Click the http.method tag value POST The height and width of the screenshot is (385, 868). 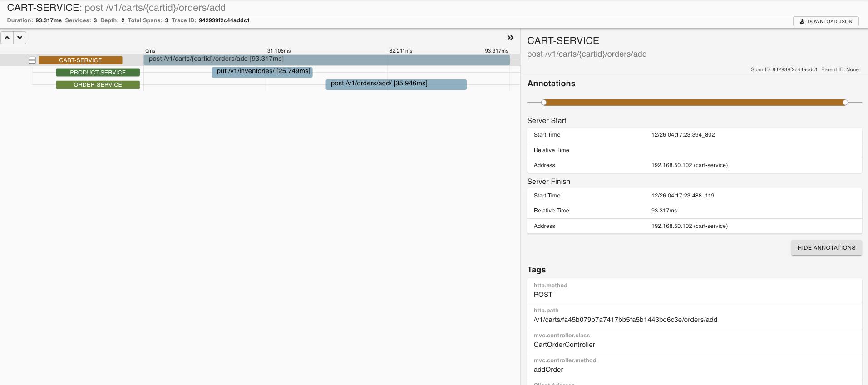click(543, 295)
